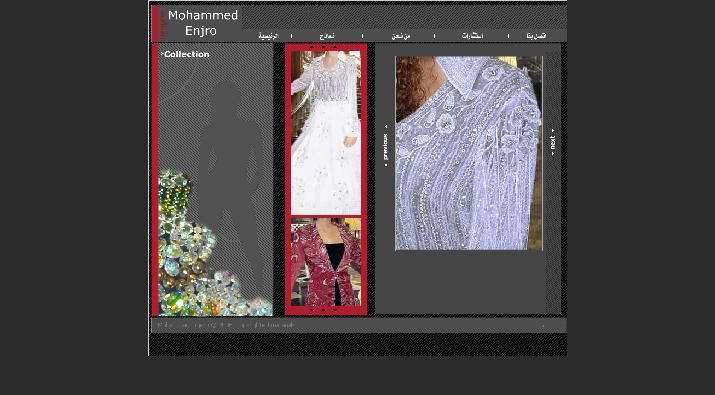Select the red embroidered jacket thumbnail
715x395 pixels.
(326, 262)
